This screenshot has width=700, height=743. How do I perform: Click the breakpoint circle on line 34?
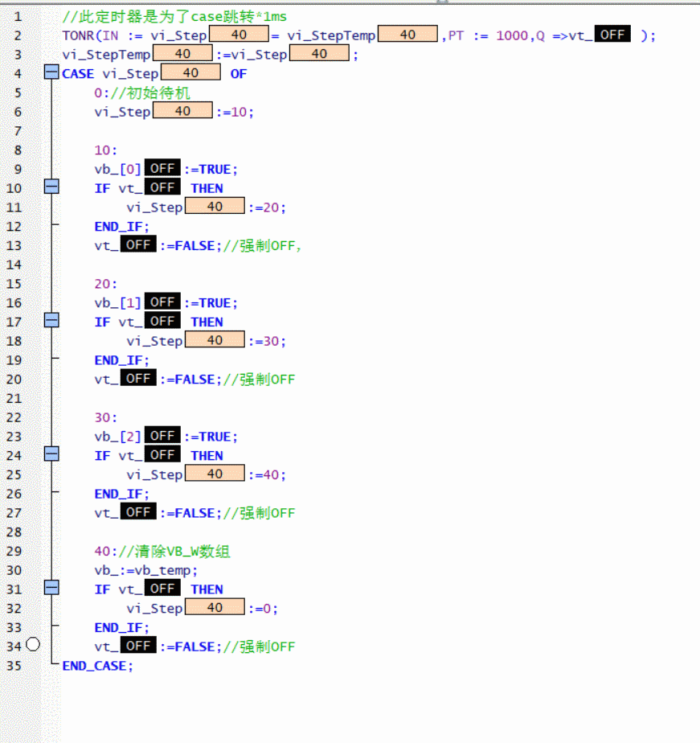[33, 645]
